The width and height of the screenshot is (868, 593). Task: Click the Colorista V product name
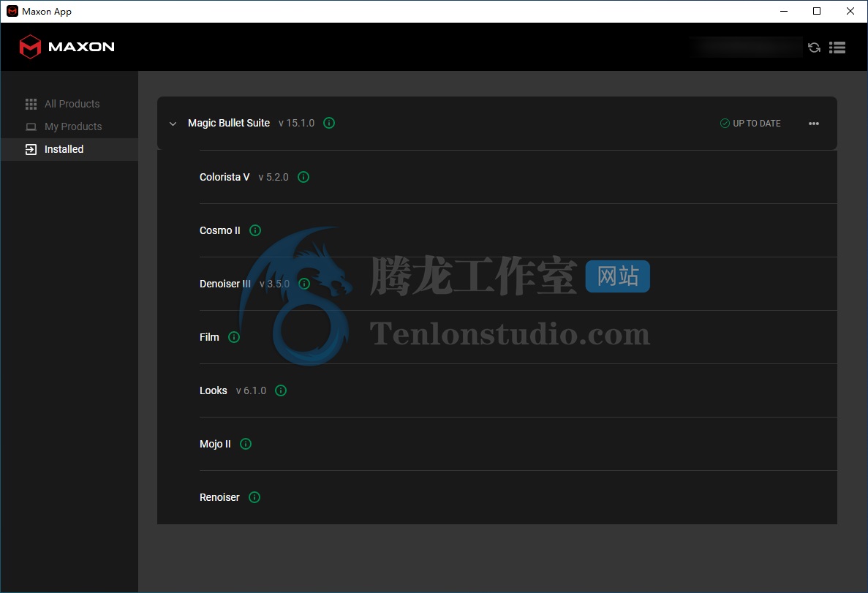(224, 177)
